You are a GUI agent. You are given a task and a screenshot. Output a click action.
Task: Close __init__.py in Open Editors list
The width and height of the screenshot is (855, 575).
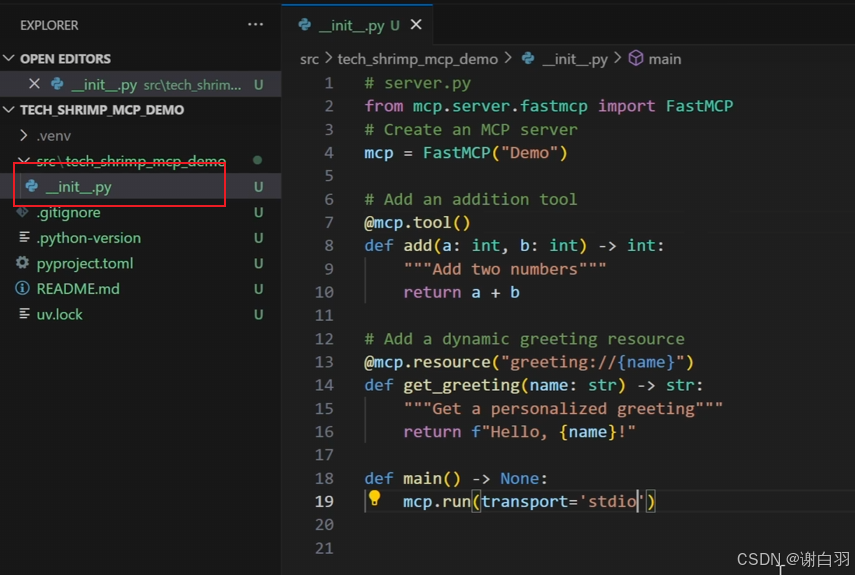pyautogui.click(x=34, y=83)
